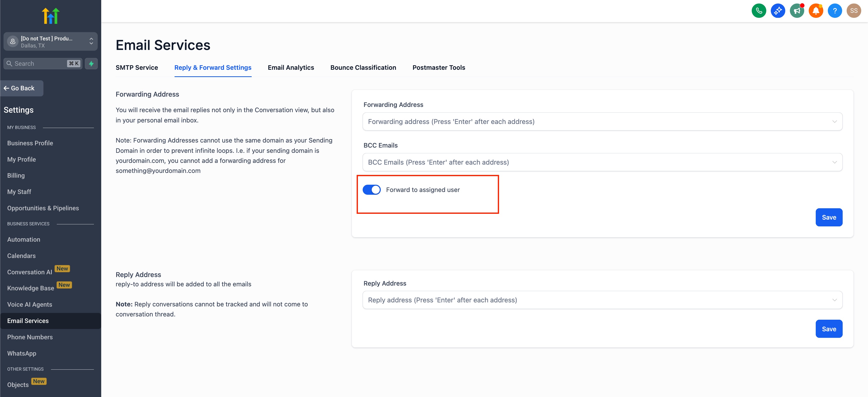Open the blue AI sparkle assistant icon
Screen dimensions: 868x397
click(x=778, y=11)
